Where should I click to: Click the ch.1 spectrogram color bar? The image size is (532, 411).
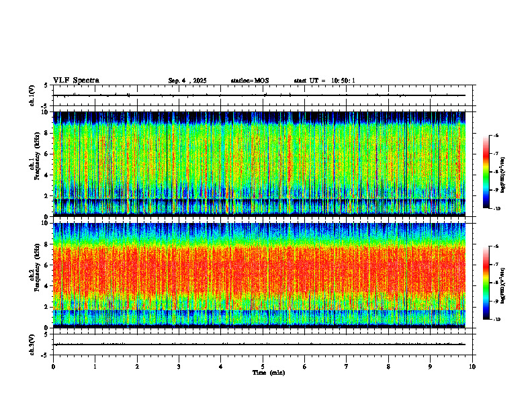(486, 172)
